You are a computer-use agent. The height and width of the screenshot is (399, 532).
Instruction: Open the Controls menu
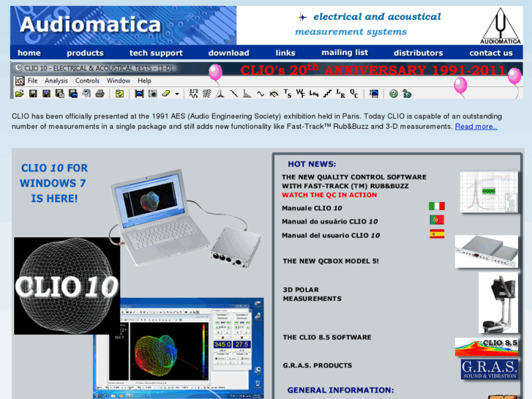coord(87,81)
